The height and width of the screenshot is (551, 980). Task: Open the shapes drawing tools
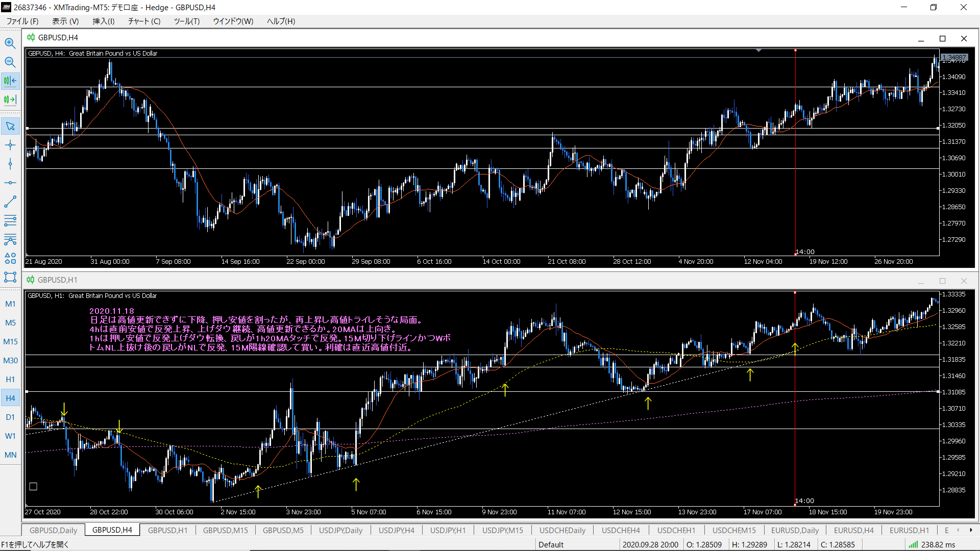pos(10,258)
